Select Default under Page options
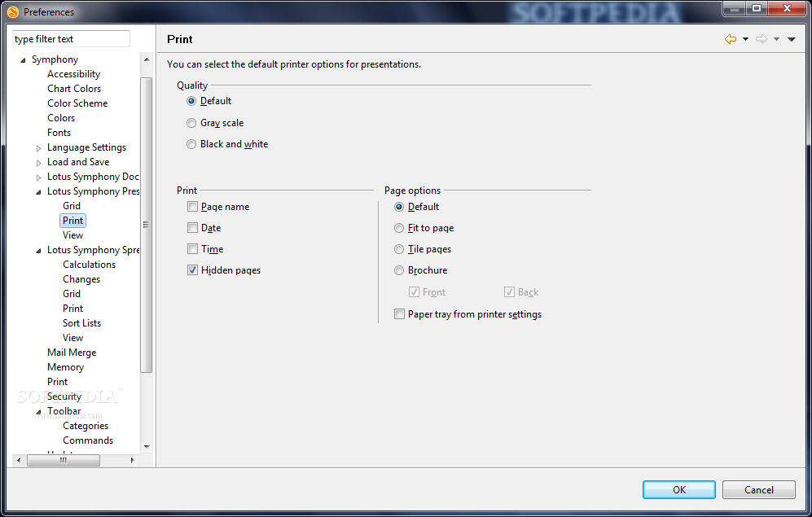The height and width of the screenshot is (517, 812). [x=399, y=207]
